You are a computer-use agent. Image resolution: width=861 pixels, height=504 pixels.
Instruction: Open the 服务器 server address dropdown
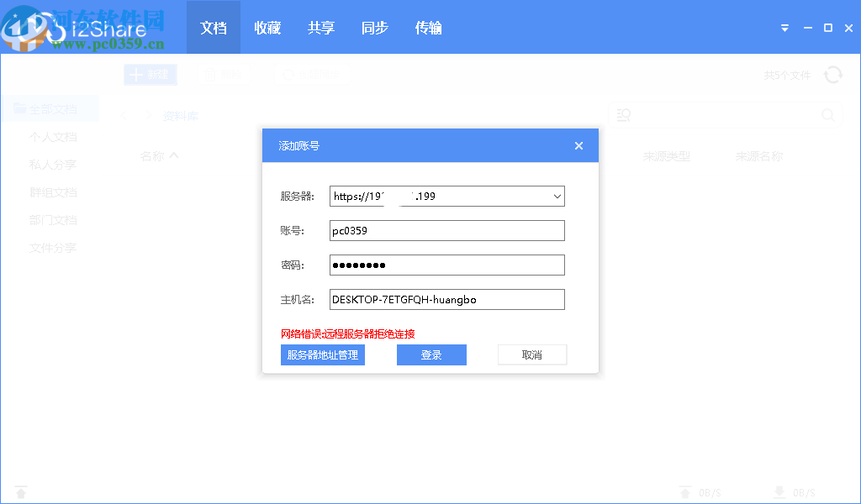pyautogui.click(x=557, y=196)
